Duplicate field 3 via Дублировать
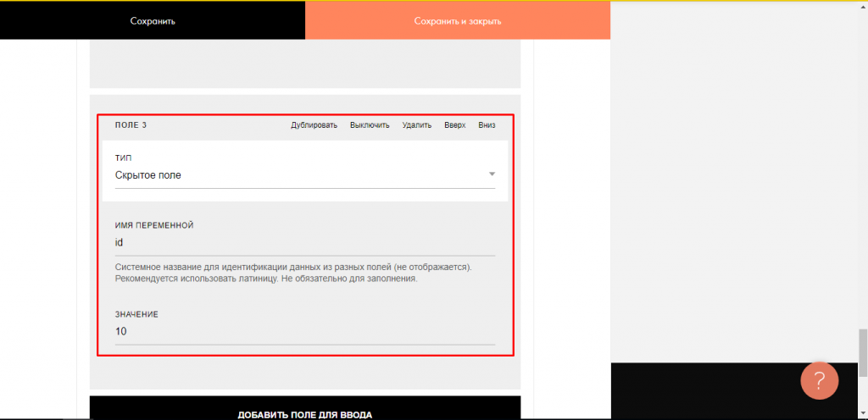 pos(314,125)
